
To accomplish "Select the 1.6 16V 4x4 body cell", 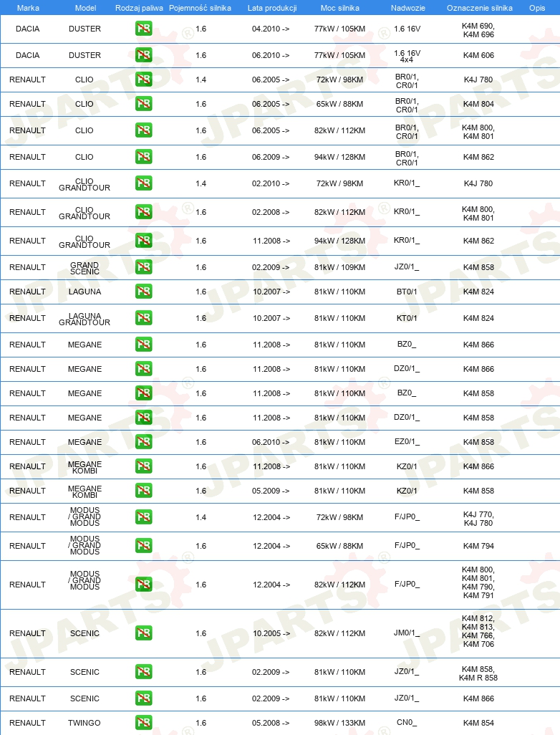I will pyautogui.click(x=407, y=57).
